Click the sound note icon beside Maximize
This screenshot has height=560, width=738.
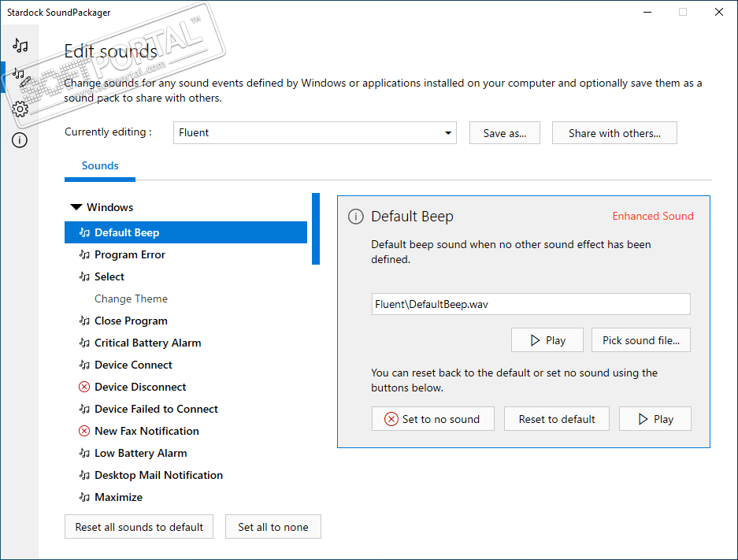click(84, 497)
